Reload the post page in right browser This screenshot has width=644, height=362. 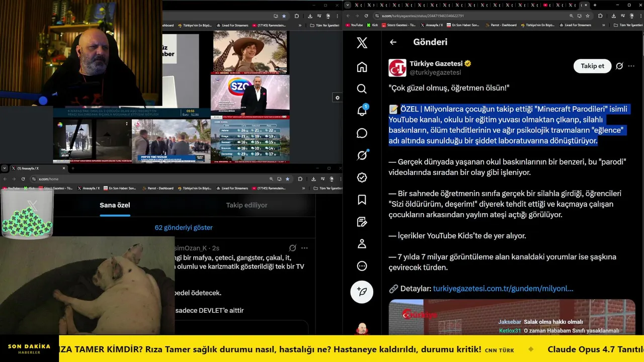coord(366,16)
